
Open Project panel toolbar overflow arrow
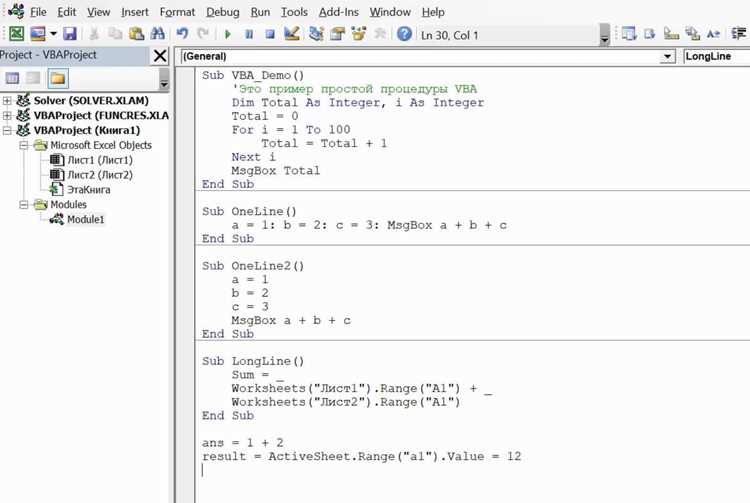point(164,79)
